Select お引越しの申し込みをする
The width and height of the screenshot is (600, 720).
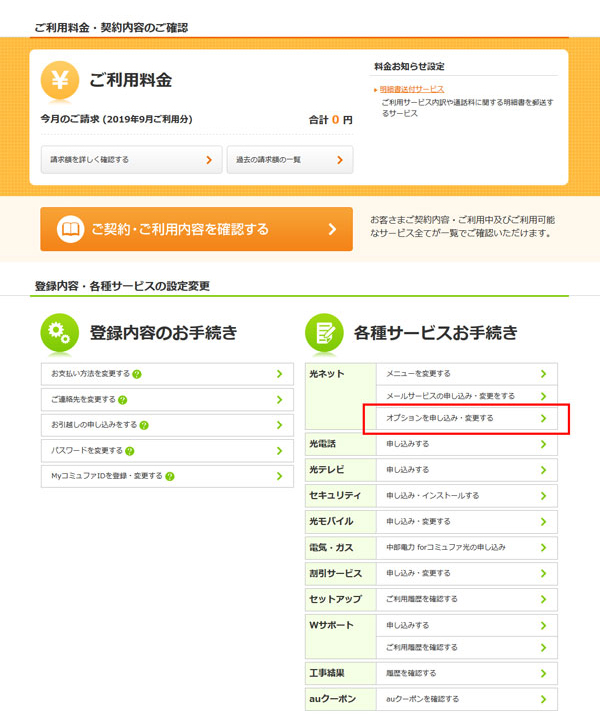[x=167, y=425]
